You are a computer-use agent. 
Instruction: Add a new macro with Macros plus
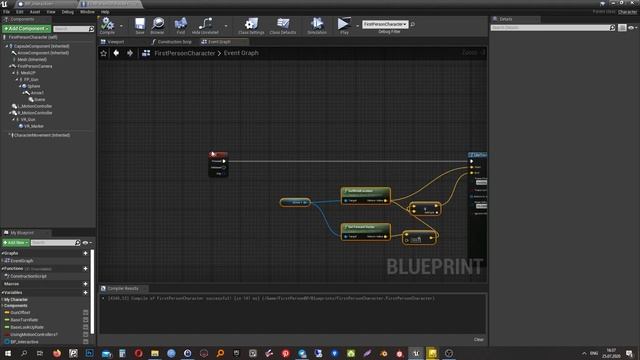pos(85,284)
